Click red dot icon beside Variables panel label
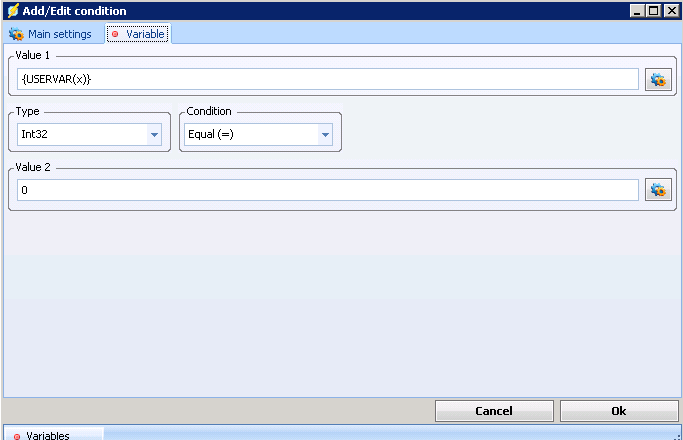Image resolution: width=683 pixels, height=440 pixels. [x=16, y=436]
